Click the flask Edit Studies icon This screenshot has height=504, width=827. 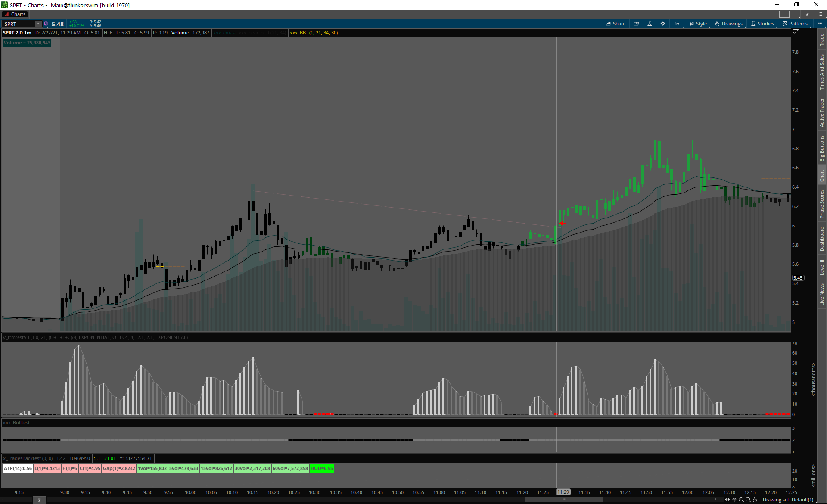(650, 24)
